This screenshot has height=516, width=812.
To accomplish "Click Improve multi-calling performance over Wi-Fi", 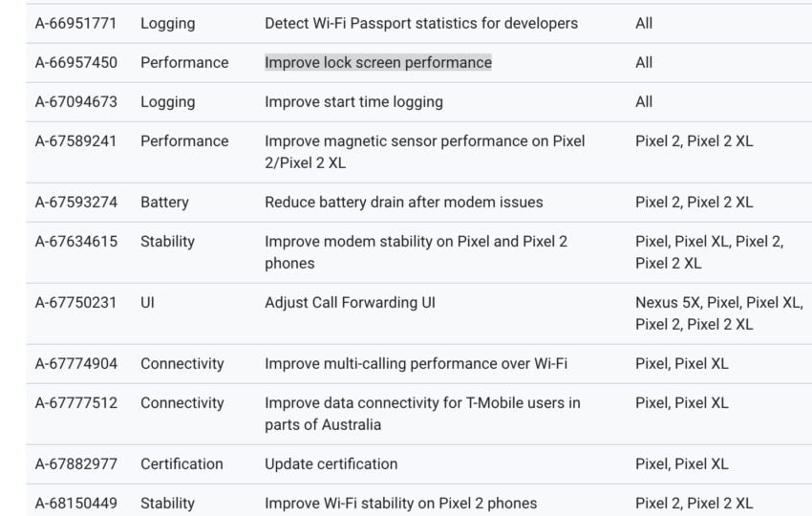I will pyautogui.click(x=416, y=364).
